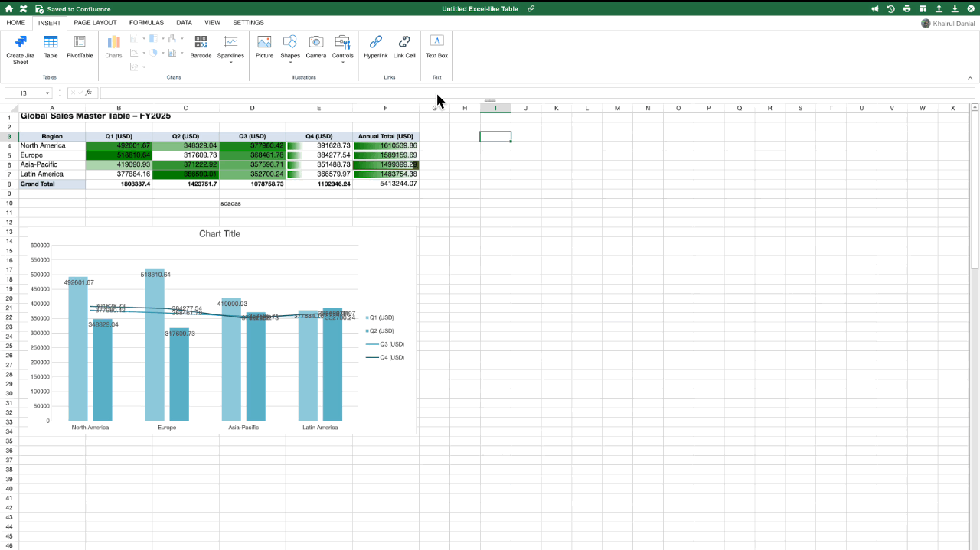
Task: Insert a Text Box
Action: (x=436, y=43)
